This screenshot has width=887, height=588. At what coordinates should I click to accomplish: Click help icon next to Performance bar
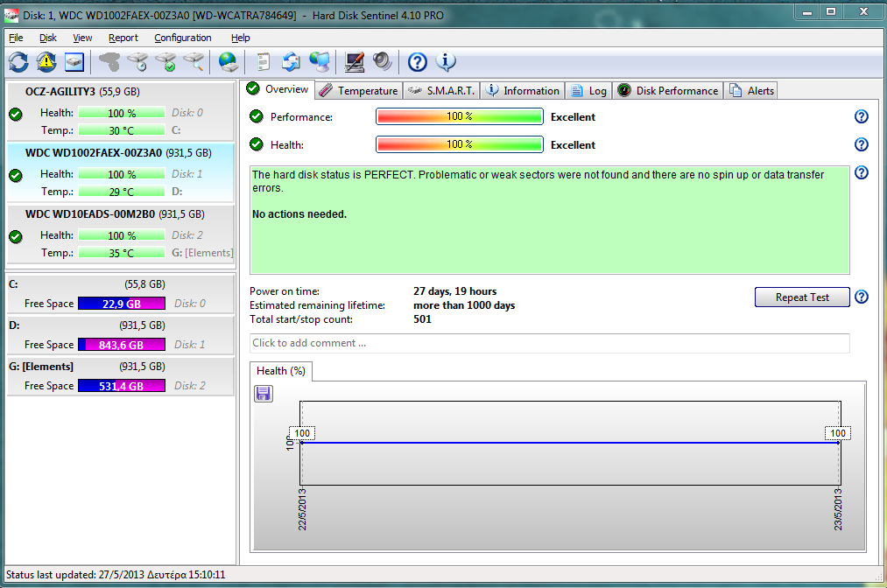click(x=861, y=116)
